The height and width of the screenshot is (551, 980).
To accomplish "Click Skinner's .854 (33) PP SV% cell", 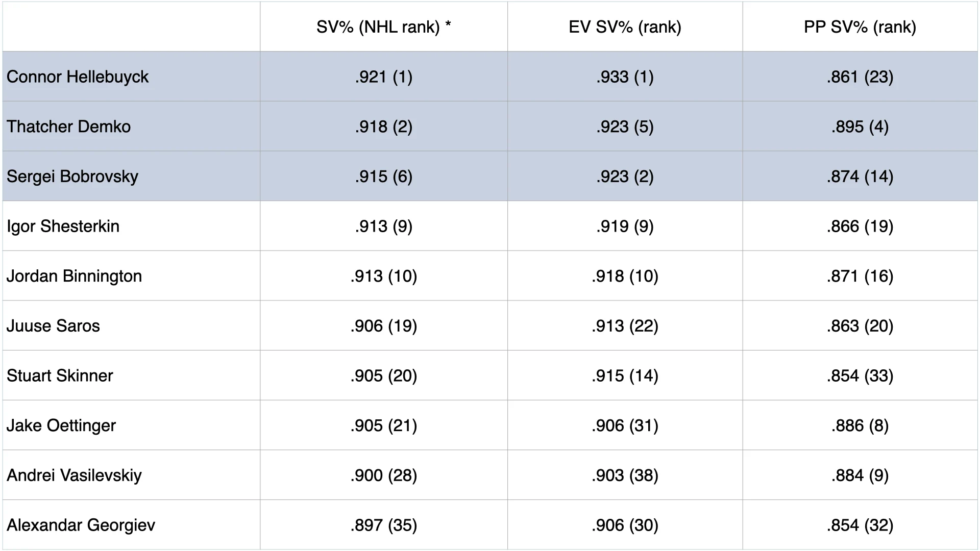I will [x=860, y=375].
